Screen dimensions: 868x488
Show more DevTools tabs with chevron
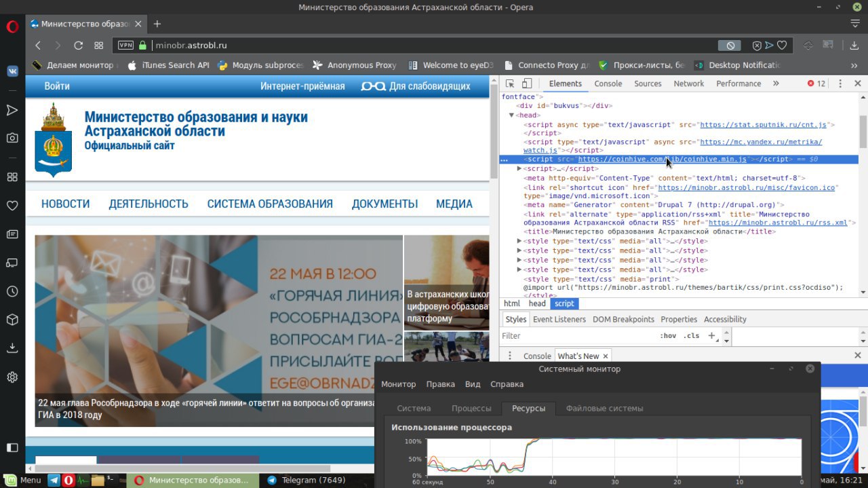pos(776,83)
